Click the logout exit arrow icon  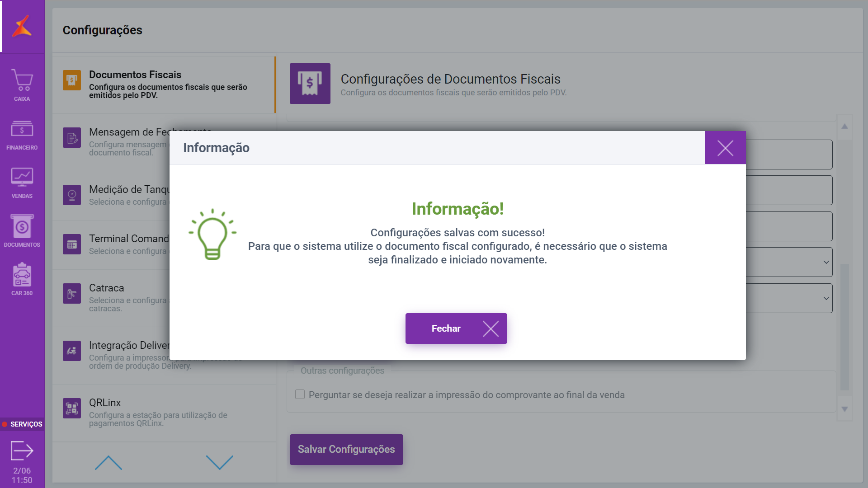click(x=22, y=450)
